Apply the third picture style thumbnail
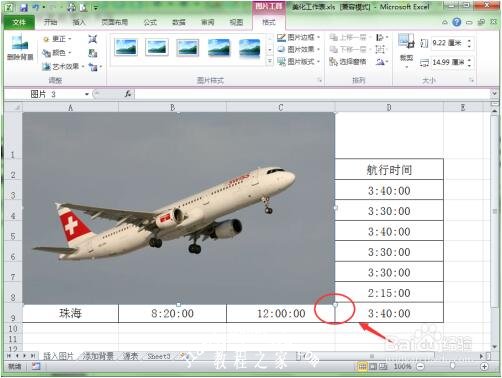The image size is (502, 378). click(x=188, y=47)
